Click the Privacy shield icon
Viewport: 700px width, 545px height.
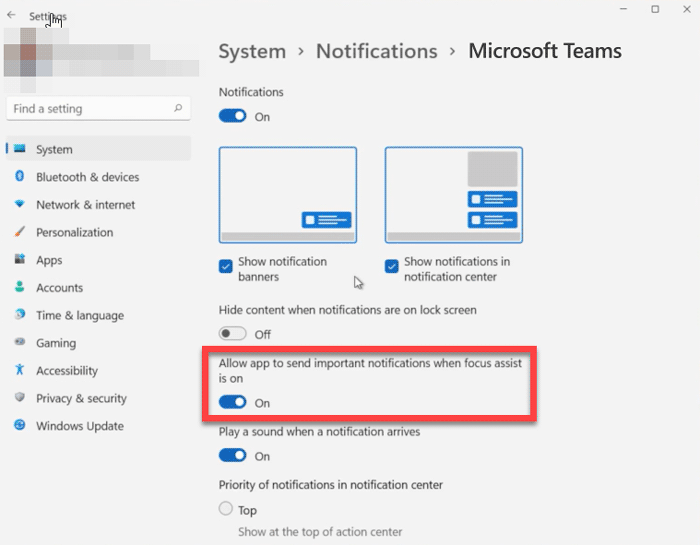20,397
